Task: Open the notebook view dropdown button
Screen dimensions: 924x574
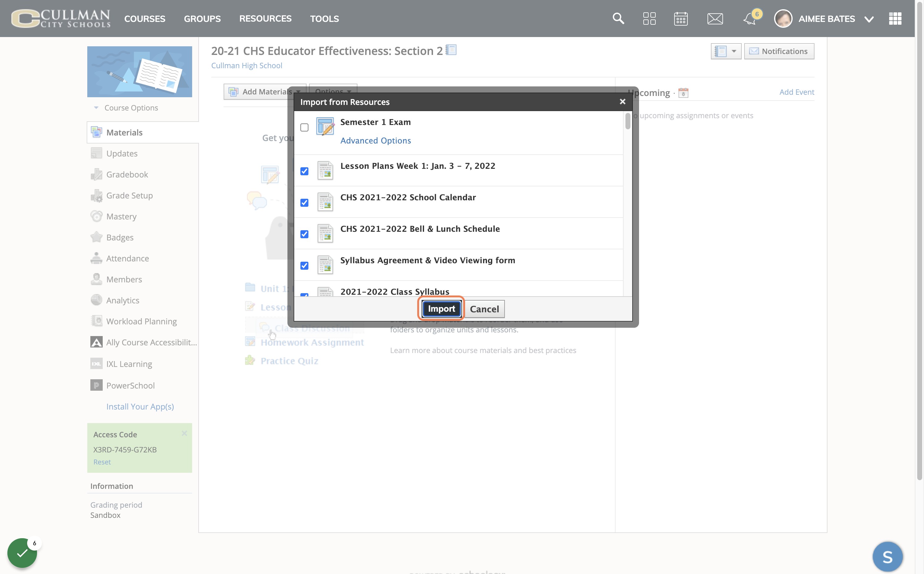Action: click(726, 51)
